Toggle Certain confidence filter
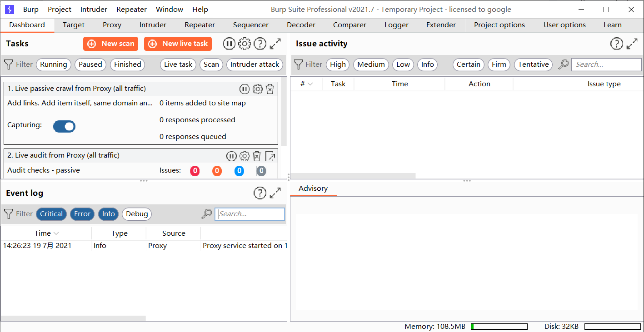644x332 pixels. click(469, 64)
